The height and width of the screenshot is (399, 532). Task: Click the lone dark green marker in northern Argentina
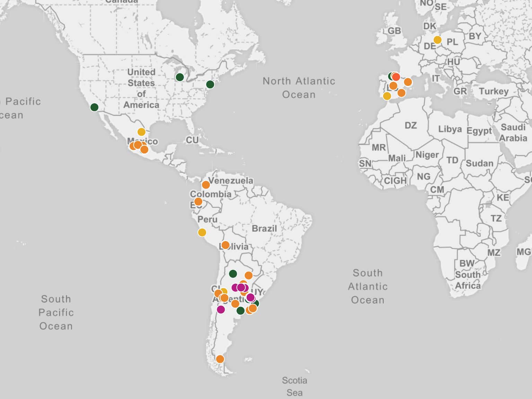[x=233, y=274]
